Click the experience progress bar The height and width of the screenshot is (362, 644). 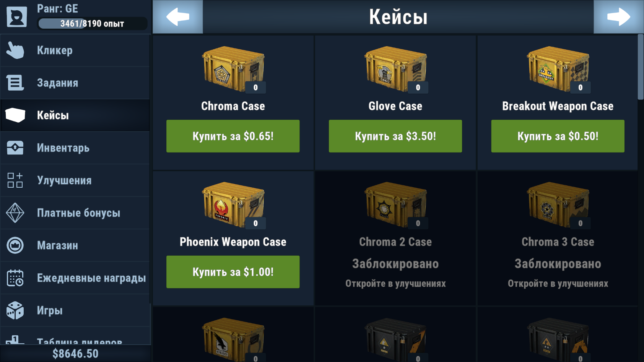tap(92, 24)
